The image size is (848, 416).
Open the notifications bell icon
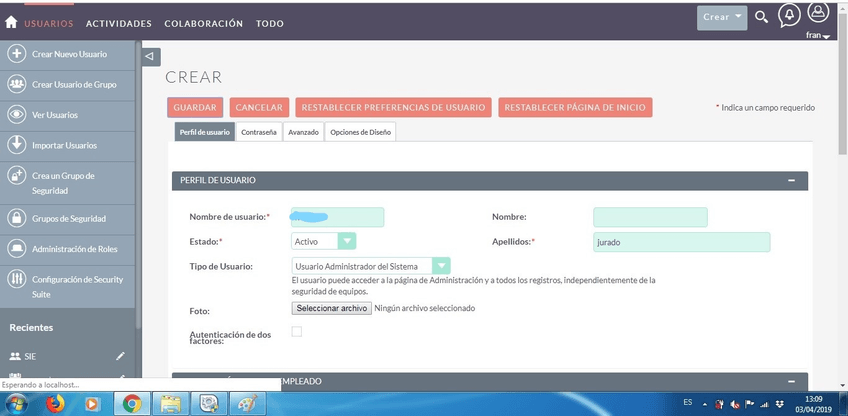click(x=789, y=16)
